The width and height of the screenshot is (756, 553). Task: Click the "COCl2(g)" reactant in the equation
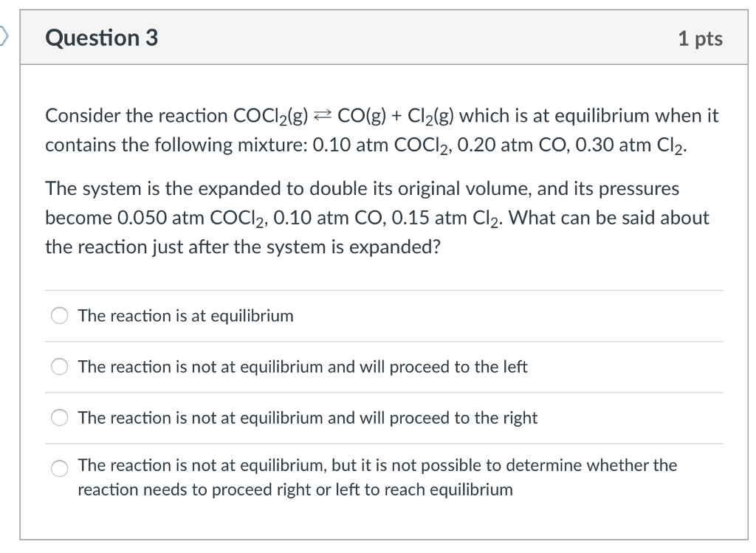pyautogui.click(x=270, y=116)
